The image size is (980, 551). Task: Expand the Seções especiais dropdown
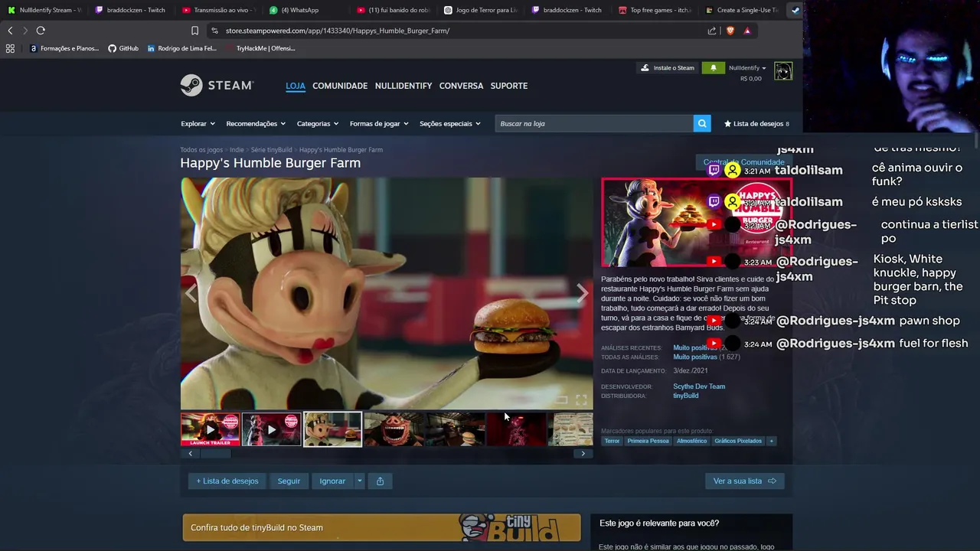[x=450, y=123]
